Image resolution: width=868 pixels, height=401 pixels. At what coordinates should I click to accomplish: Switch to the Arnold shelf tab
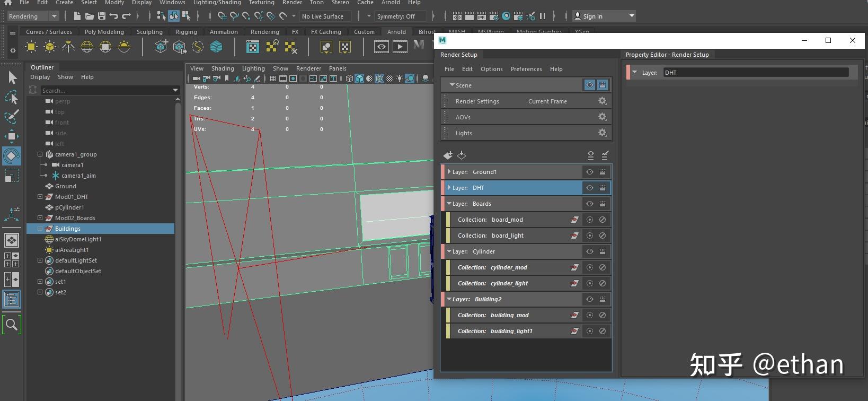396,32
